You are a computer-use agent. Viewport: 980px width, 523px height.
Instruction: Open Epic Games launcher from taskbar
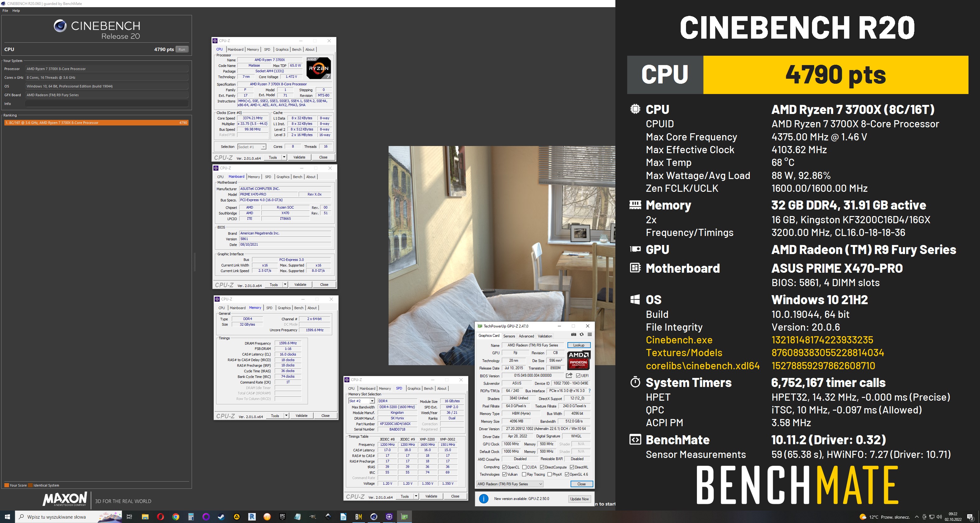[x=282, y=516]
